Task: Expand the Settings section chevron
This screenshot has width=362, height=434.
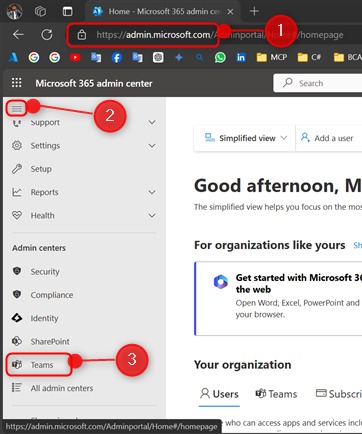Action: click(152, 146)
